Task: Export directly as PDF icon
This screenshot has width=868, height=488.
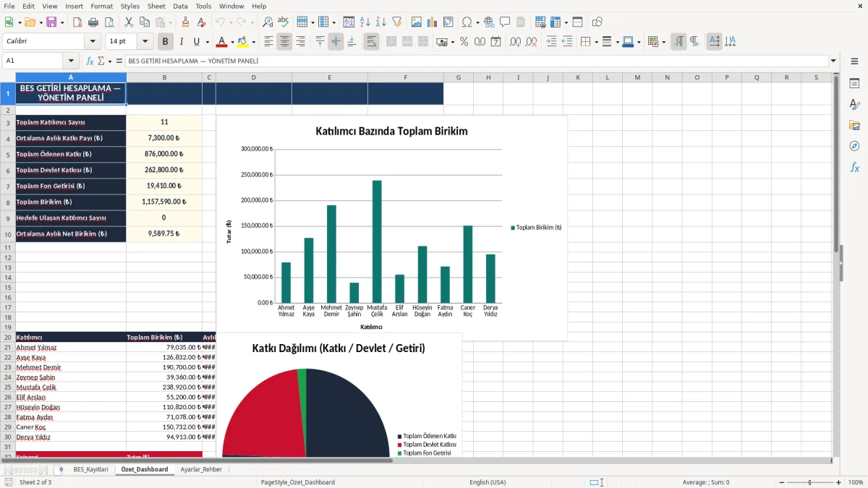Action: pos(77,22)
